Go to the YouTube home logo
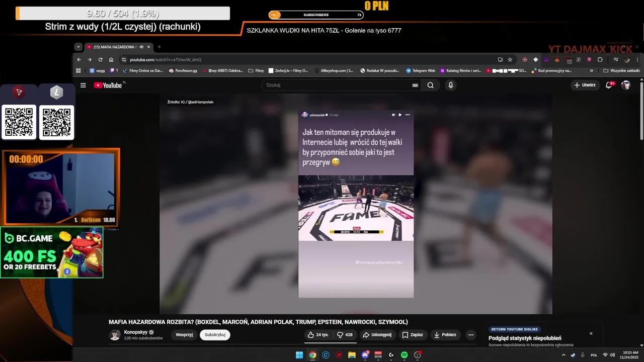 tap(108, 85)
